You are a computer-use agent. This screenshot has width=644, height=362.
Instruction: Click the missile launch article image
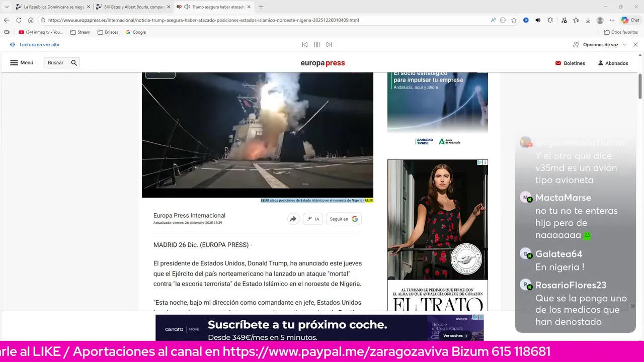coord(258,135)
